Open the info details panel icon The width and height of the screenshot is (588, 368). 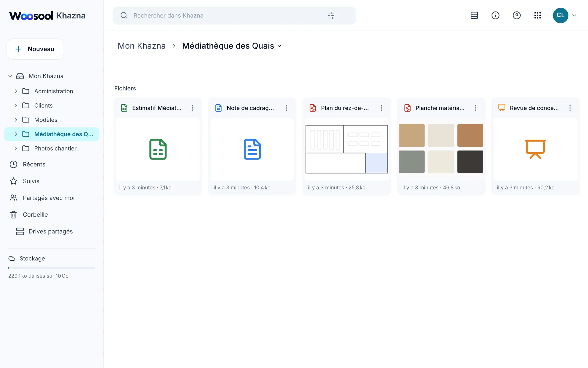pos(495,15)
